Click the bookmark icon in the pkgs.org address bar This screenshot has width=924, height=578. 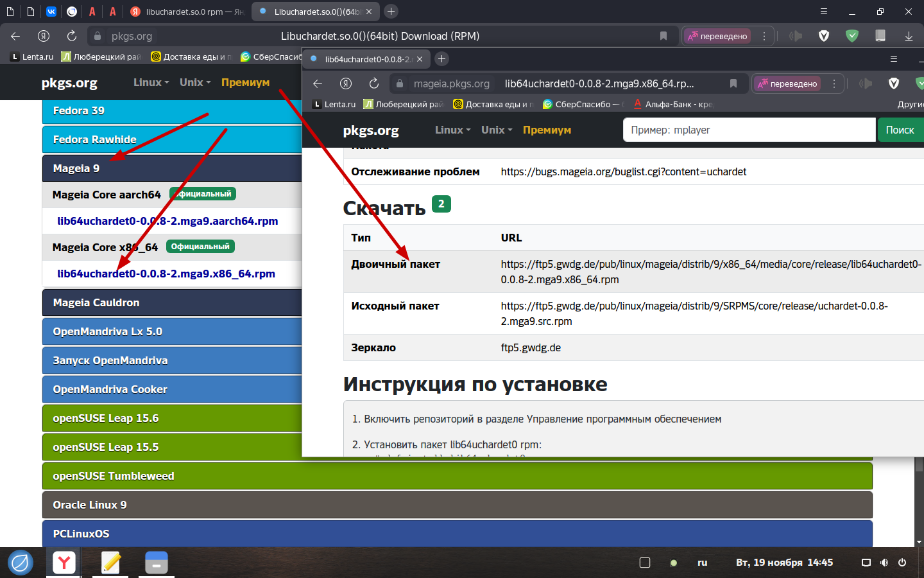(x=663, y=36)
